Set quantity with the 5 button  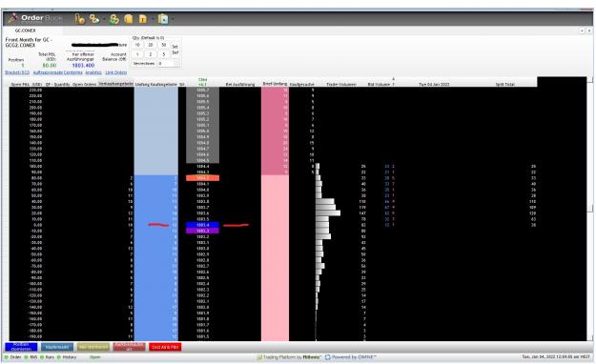coord(164,54)
